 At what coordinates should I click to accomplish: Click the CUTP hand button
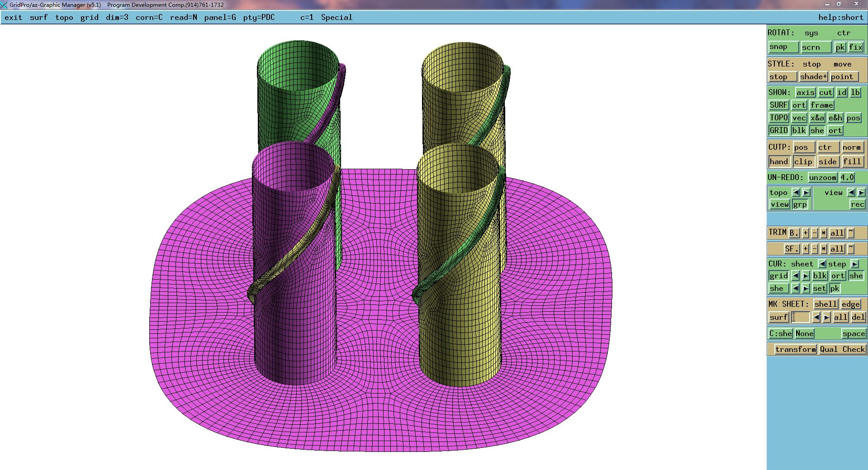(779, 161)
